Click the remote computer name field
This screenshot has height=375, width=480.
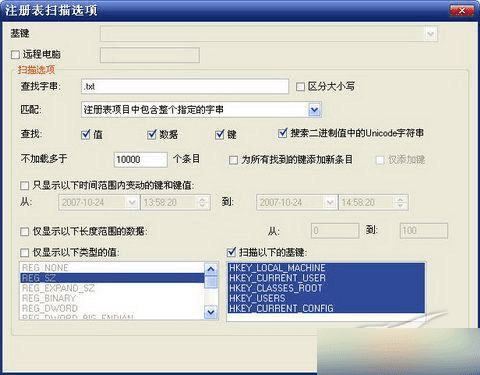click(150, 55)
